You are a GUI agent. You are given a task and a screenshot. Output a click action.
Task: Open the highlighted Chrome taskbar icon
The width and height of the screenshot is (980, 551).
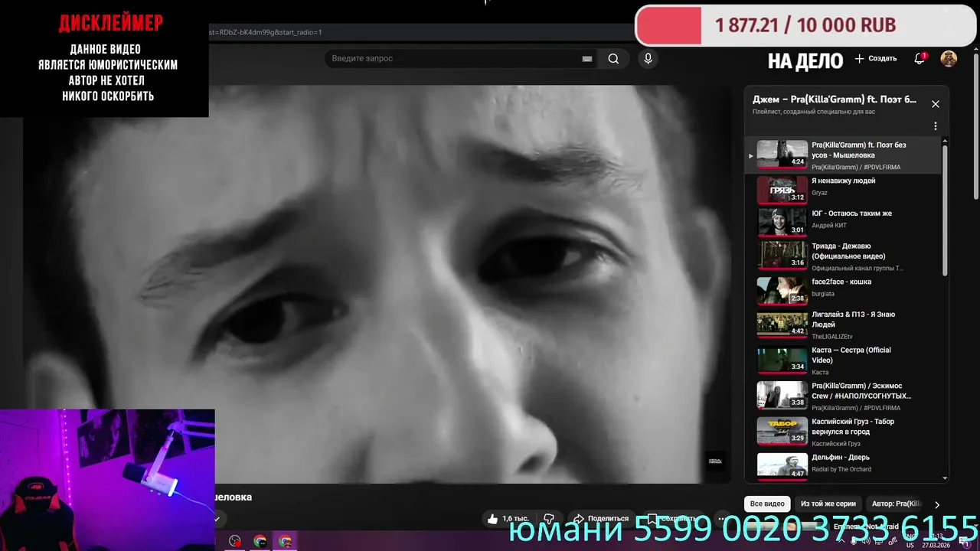click(286, 541)
